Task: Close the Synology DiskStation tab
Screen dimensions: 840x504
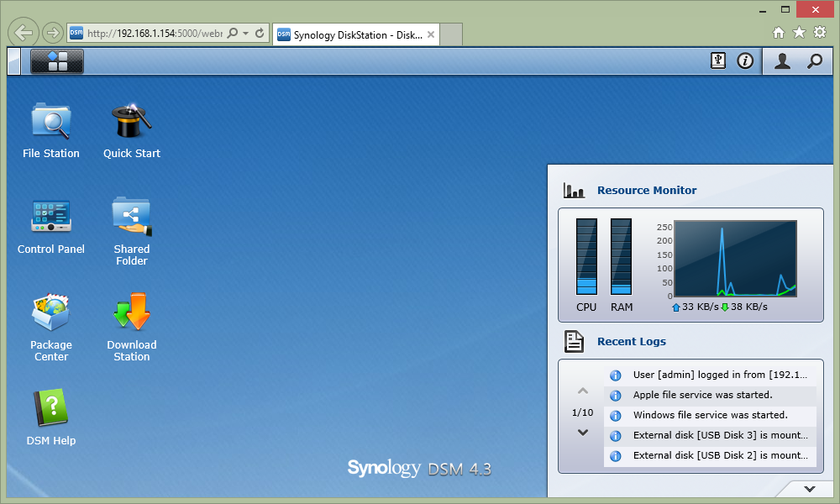Action: click(431, 34)
